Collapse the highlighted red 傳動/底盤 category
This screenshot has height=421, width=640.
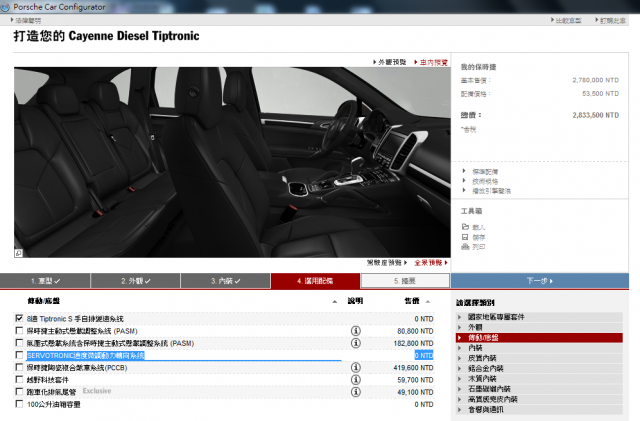point(539,338)
